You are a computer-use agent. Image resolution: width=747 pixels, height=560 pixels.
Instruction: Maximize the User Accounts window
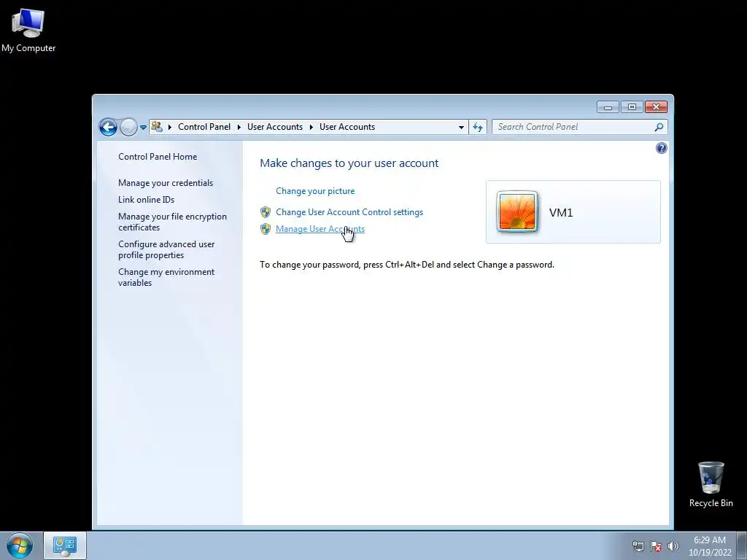pos(632,107)
